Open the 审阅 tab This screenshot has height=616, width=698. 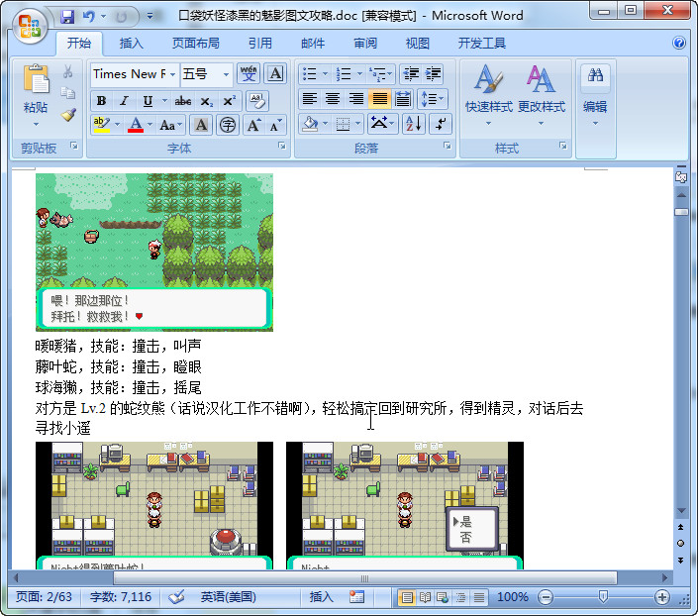pyautogui.click(x=365, y=44)
